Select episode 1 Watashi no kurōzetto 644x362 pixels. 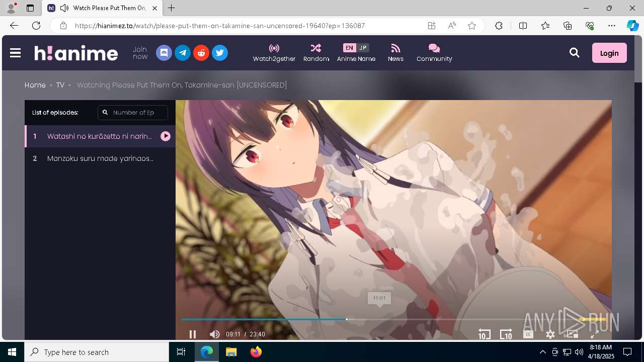[100, 136]
